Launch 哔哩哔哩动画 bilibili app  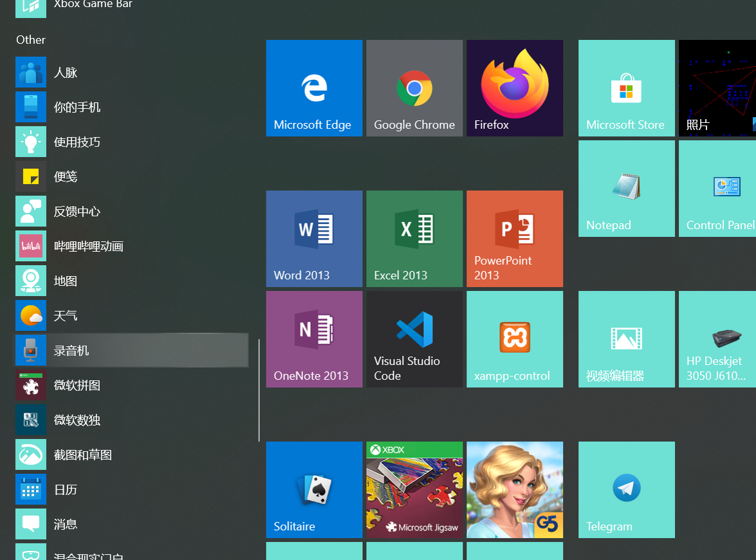[x=132, y=246]
